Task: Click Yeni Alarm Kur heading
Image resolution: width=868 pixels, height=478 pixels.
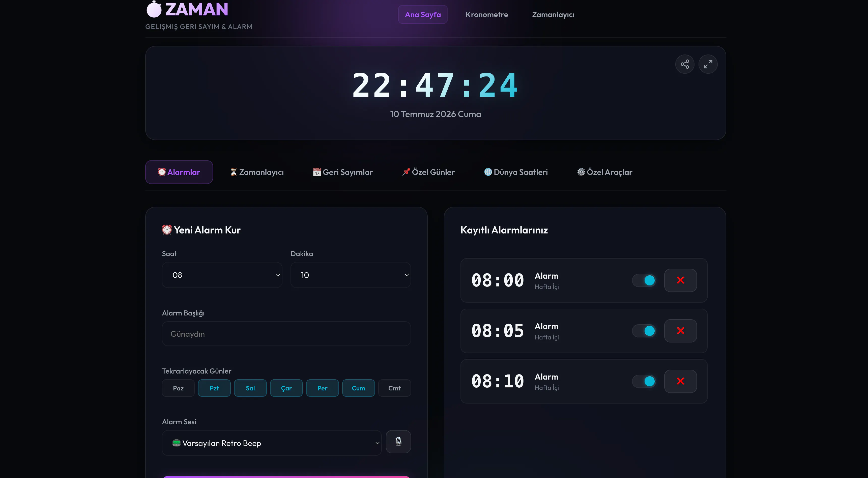Action: 201,230
